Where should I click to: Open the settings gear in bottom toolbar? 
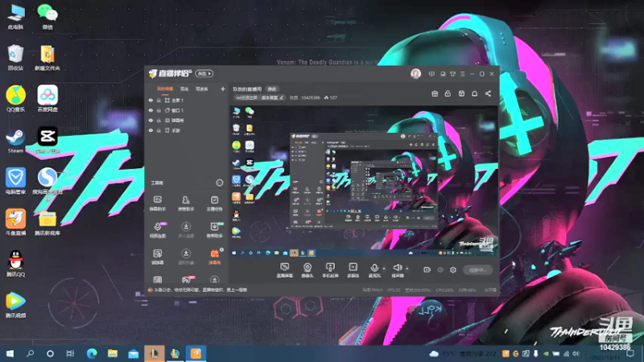pyautogui.click(x=453, y=269)
